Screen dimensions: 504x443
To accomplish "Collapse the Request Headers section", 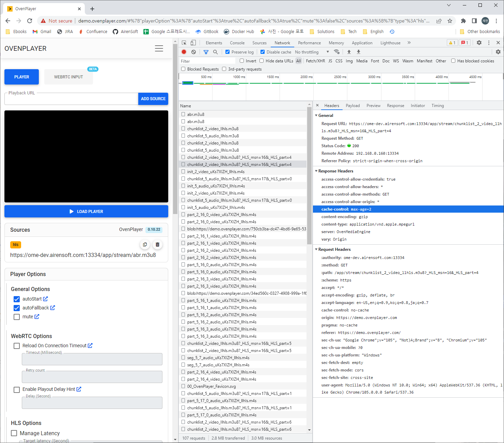I will click(x=316, y=249).
